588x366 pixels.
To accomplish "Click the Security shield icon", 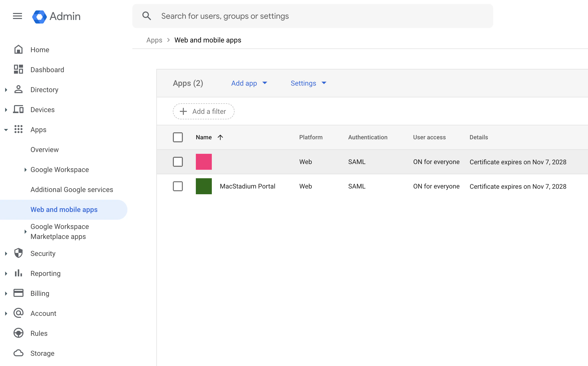I will (x=18, y=253).
